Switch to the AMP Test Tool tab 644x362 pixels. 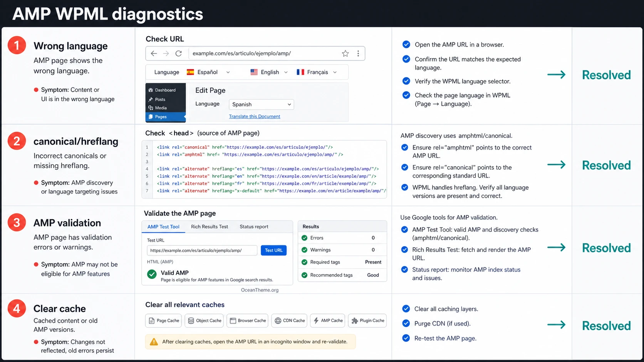[163, 227]
